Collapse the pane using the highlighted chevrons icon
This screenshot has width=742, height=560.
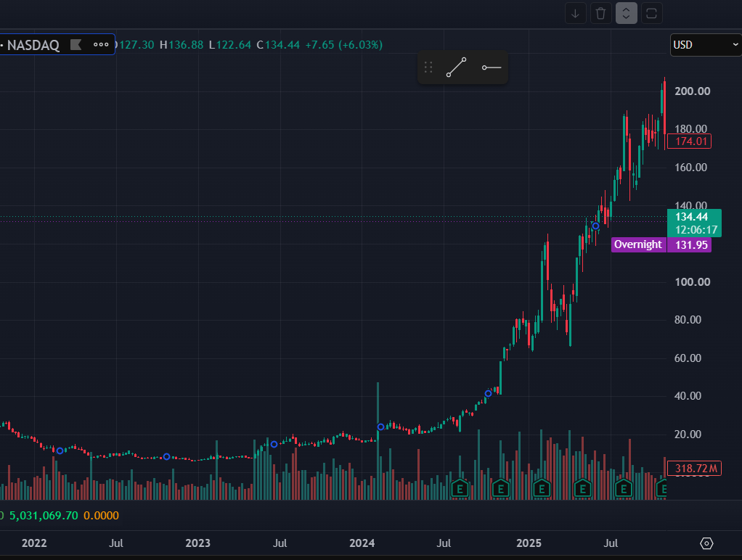point(626,13)
